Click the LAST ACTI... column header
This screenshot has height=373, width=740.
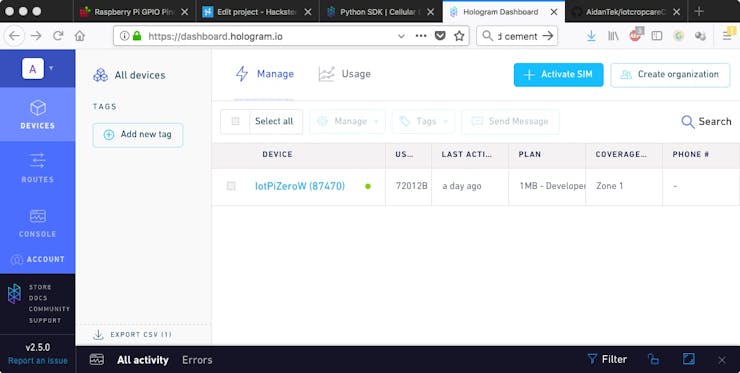(466, 154)
